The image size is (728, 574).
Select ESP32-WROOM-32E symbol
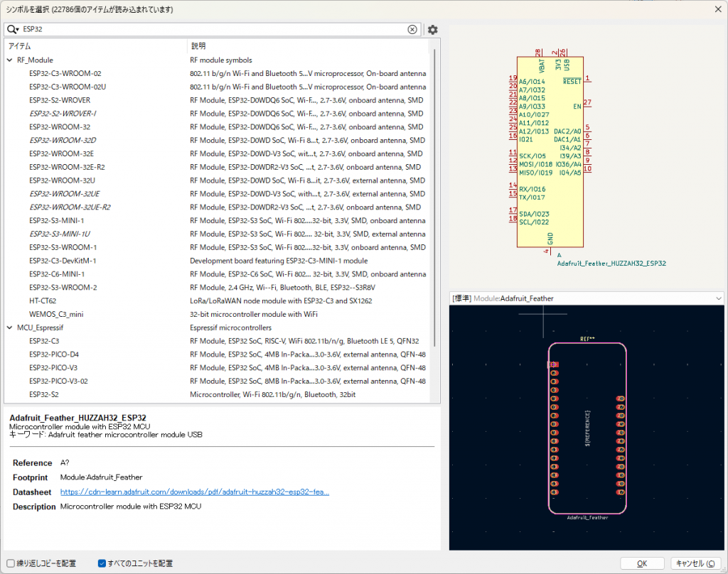61,153
